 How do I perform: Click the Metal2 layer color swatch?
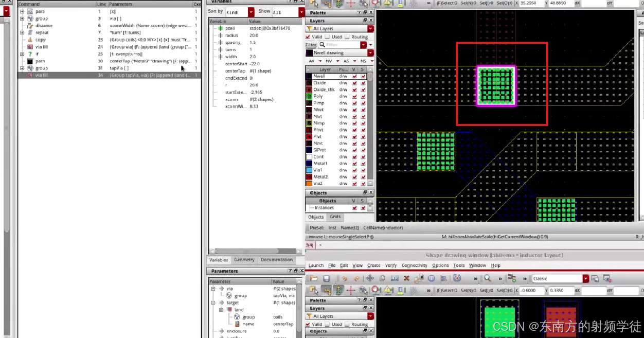pyautogui.click(x=309, y=177)
